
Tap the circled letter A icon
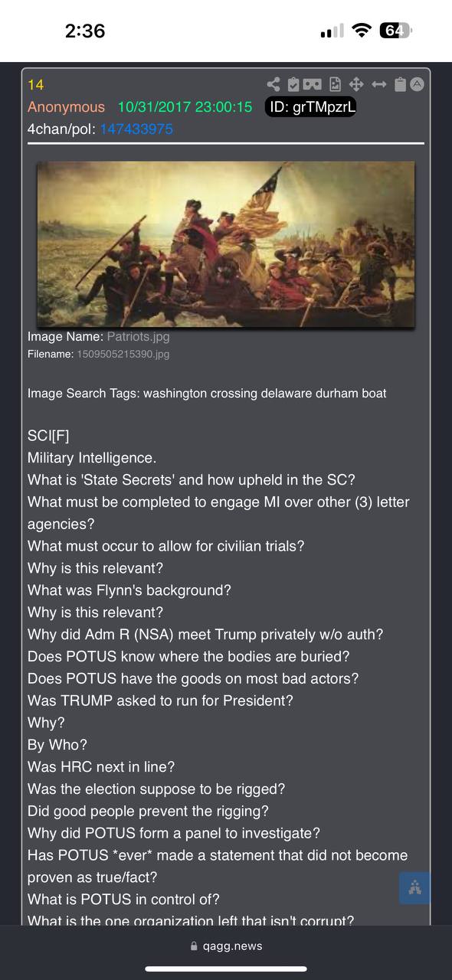click(417, 85)
